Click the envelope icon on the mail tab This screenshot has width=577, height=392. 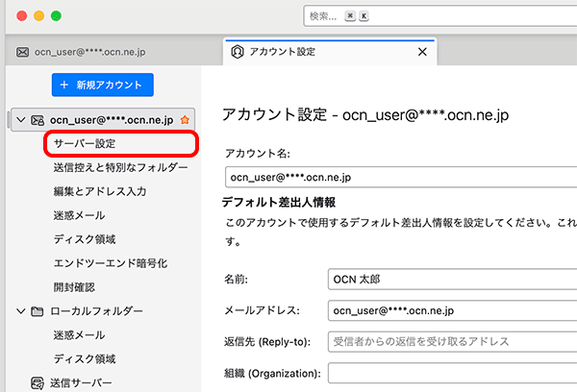click(x=23, y=52)
